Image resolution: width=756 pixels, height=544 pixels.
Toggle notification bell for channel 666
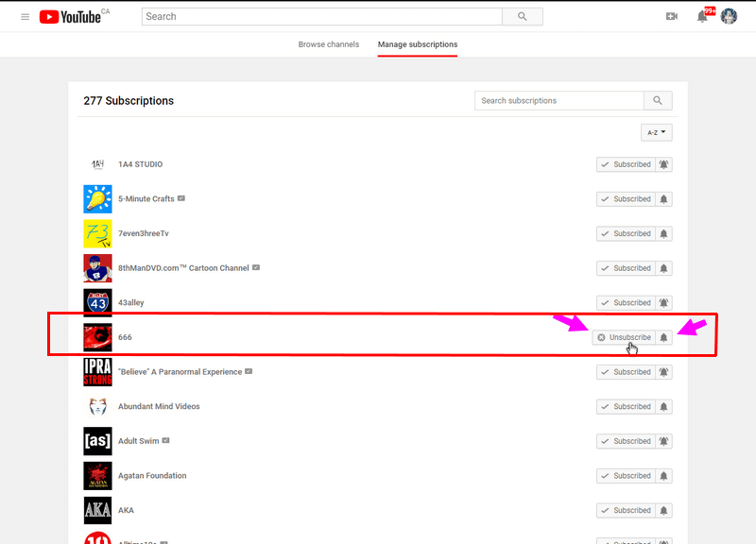point(664,337)
